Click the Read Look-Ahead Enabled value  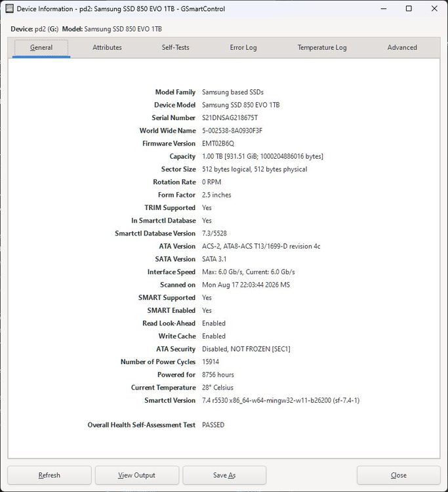coord(214,323)
